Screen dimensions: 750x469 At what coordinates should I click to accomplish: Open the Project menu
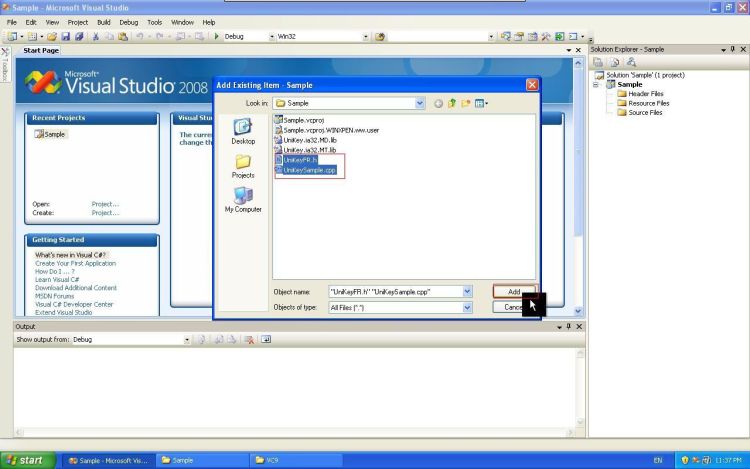click(77, 22)
